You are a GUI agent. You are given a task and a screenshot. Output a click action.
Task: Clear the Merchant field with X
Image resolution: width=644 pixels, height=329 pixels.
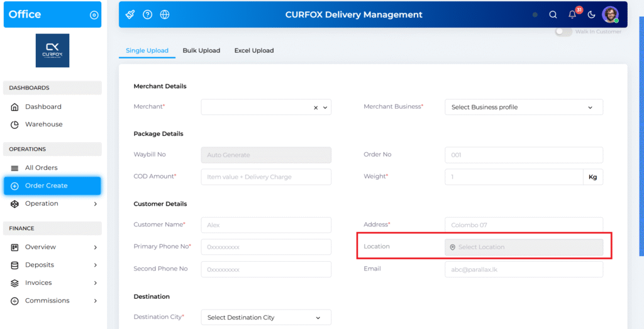click(x=316, y=108)
